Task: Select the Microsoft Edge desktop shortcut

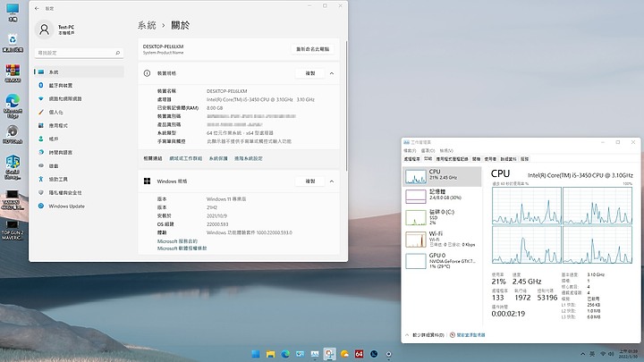Action: (13, 105)
